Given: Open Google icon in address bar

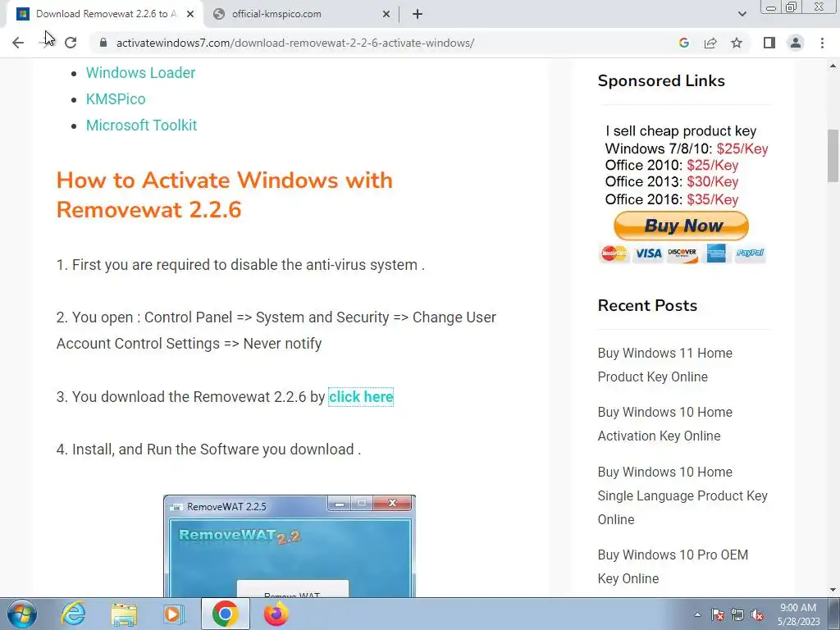Looking at the screenshot, I should pos(683,43).
